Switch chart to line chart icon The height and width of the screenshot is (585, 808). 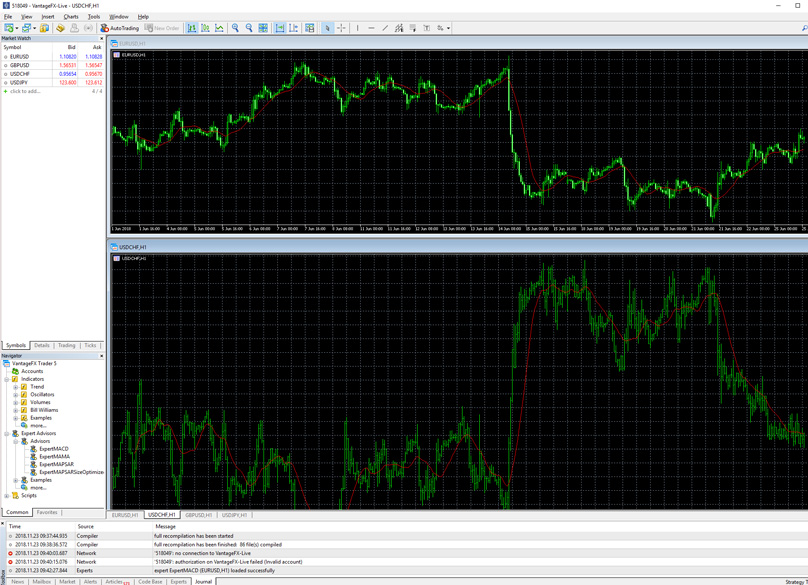pyautogui.click(x=219, y=28)
